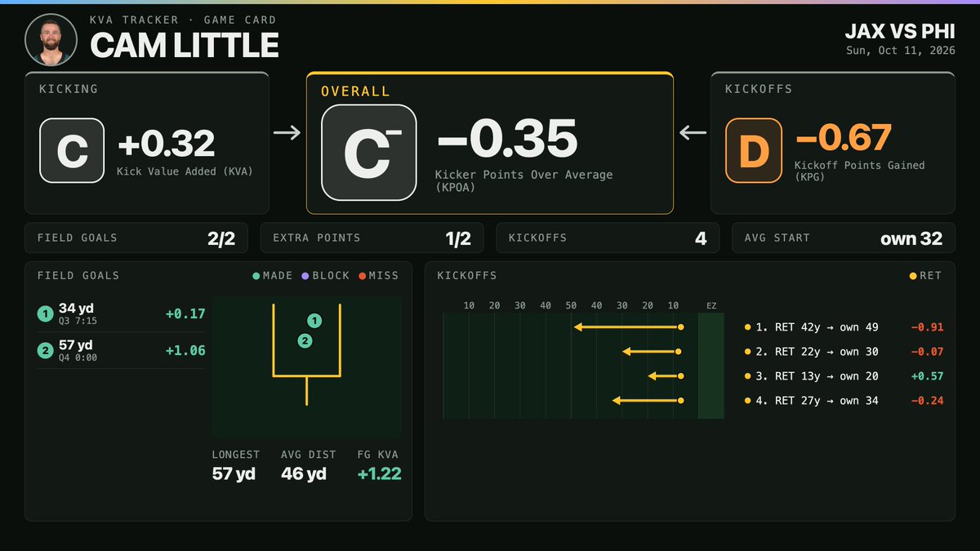980x551 pixels.
Task: Click the yellow bullet of kickoff row 4
Action: (747, 401)
